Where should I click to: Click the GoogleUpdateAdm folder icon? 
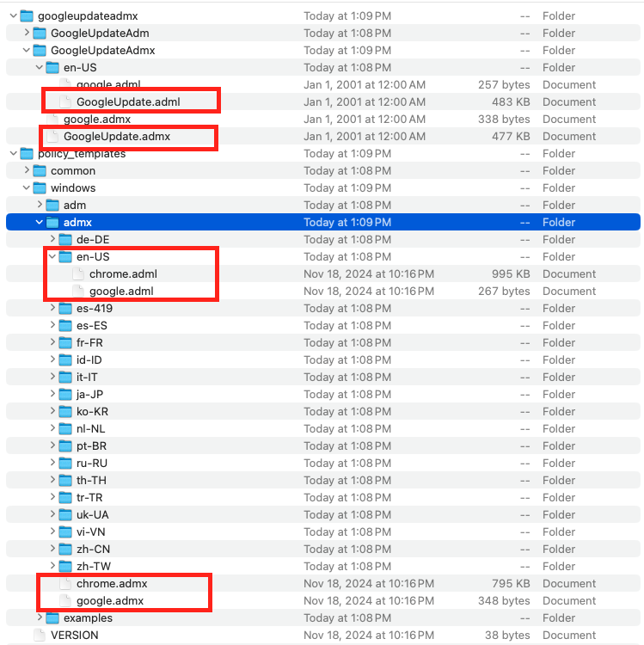click(x=40, y=34)
